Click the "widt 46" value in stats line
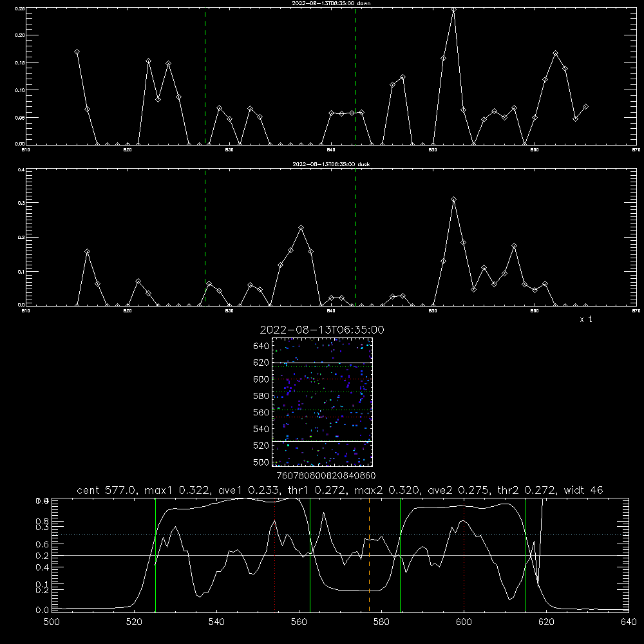644x644 pixels. point(583,490)
